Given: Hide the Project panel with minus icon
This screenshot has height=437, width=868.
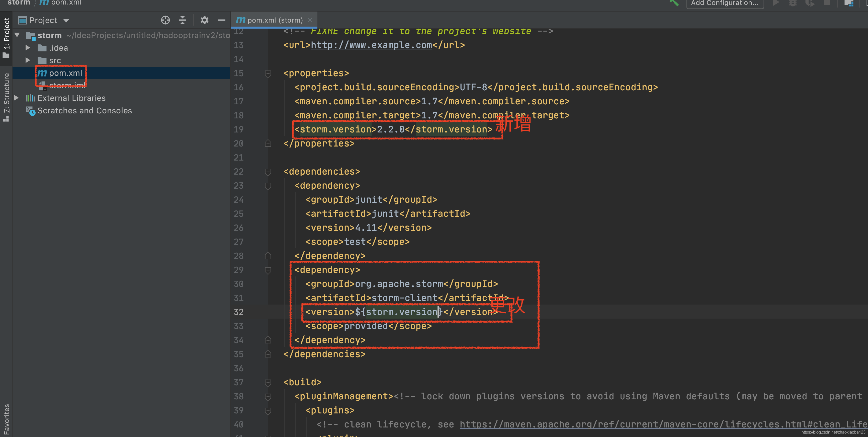Looking at the screenshot, I should point(221,20).
